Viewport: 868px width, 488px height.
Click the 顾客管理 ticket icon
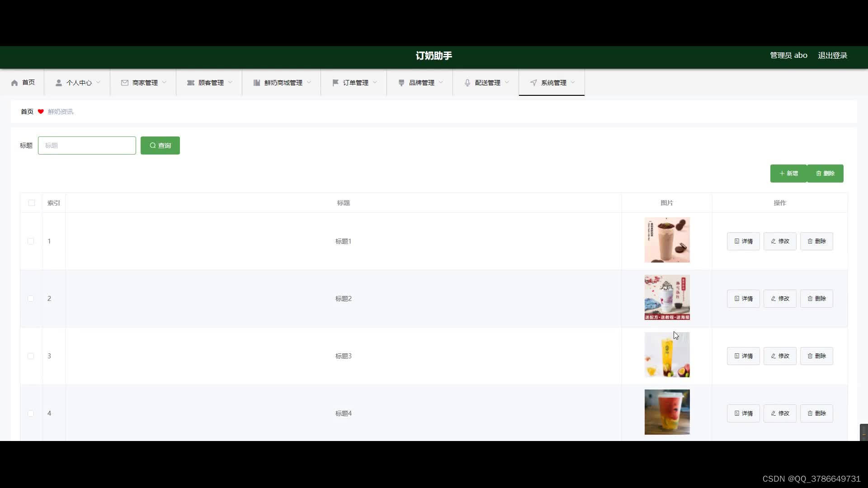pos(191,83)
